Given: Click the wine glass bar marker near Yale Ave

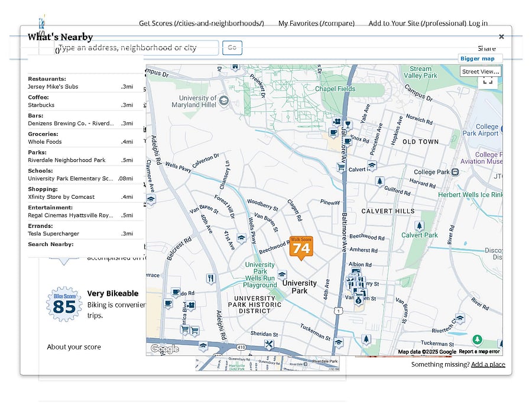Looking at the screenshot, I should coord(347,125).
